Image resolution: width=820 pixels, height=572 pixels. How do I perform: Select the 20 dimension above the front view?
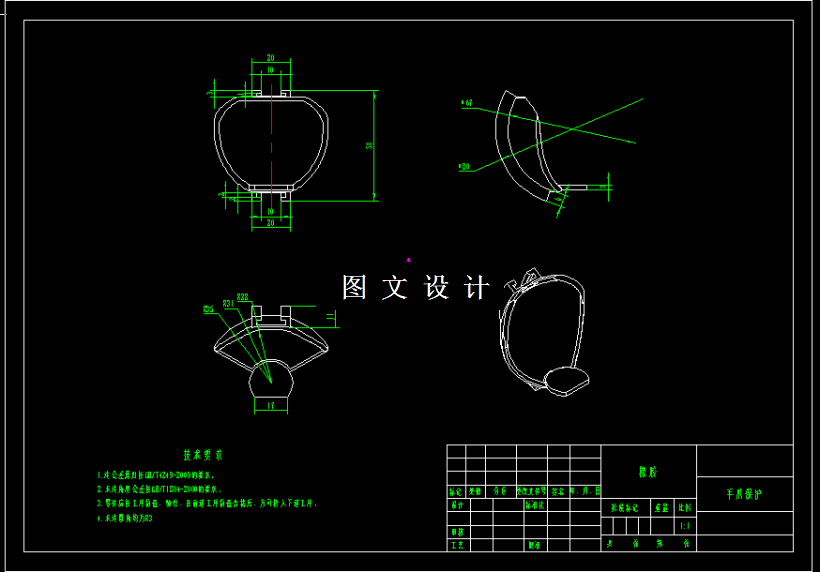coord(270,58)
